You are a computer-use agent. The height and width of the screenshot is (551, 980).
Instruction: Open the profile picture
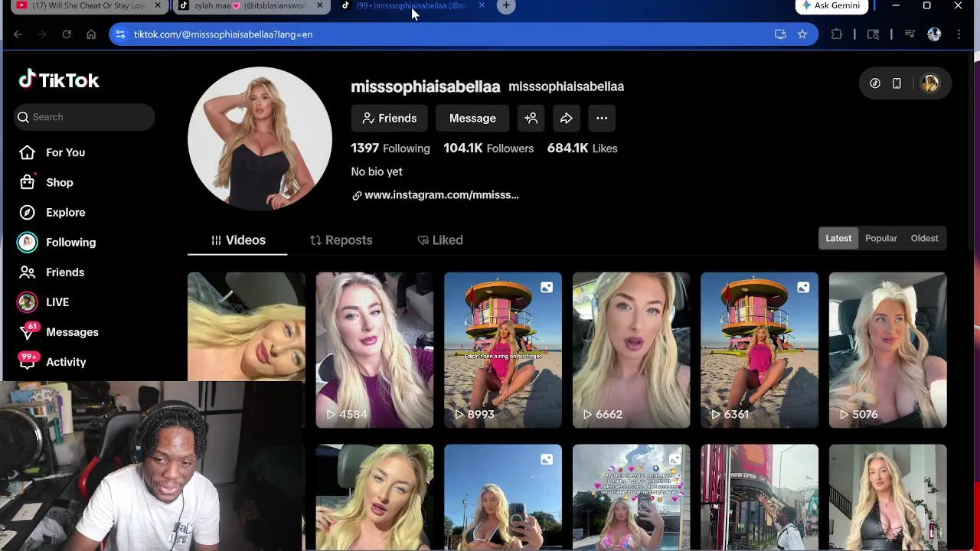click(260, 139)
